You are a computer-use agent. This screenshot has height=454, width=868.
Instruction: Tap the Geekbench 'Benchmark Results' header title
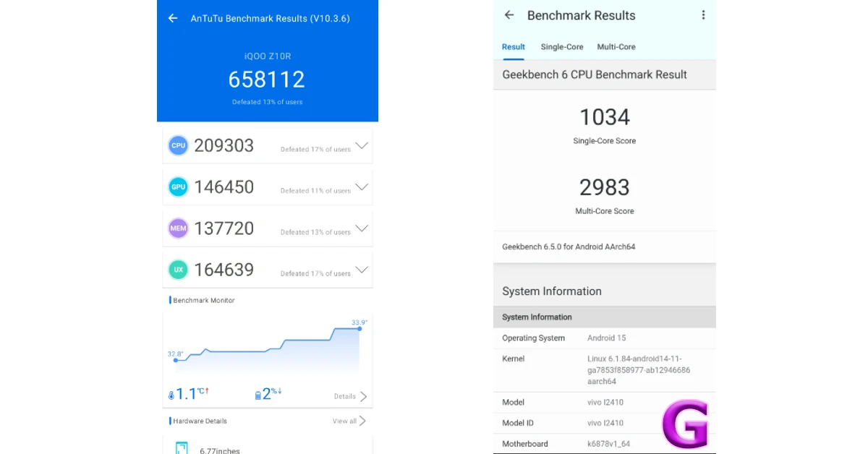582,15
